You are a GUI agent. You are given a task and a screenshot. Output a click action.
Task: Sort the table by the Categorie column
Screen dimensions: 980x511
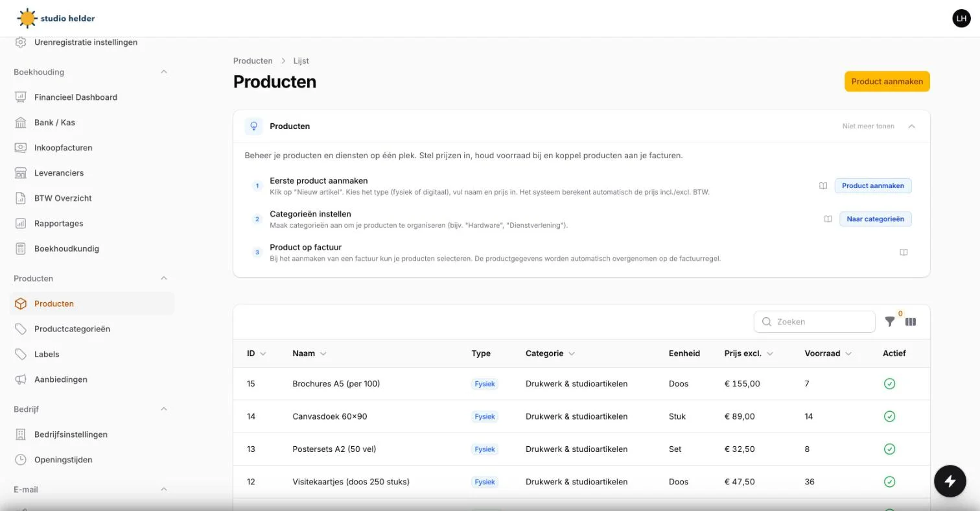point(550,353)
